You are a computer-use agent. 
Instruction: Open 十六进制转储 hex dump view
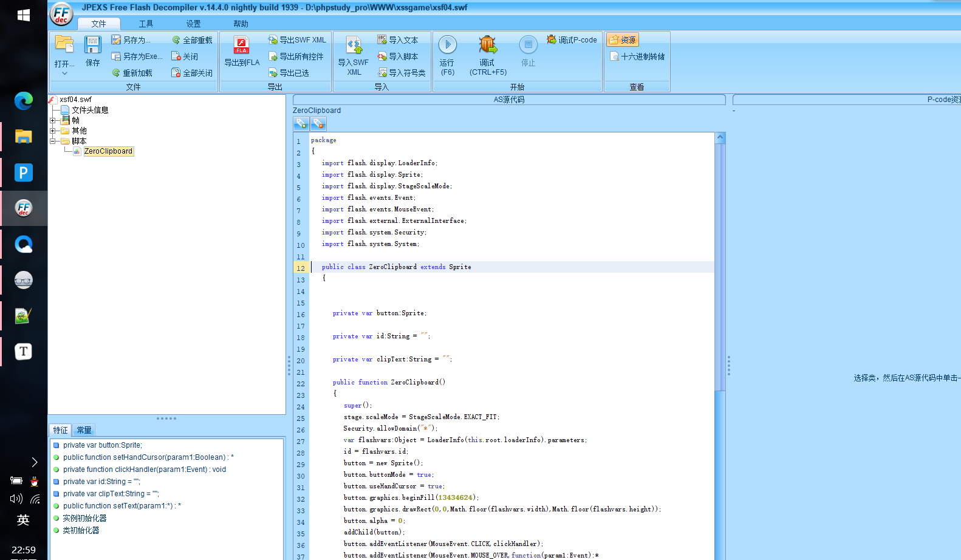[637, 56]
